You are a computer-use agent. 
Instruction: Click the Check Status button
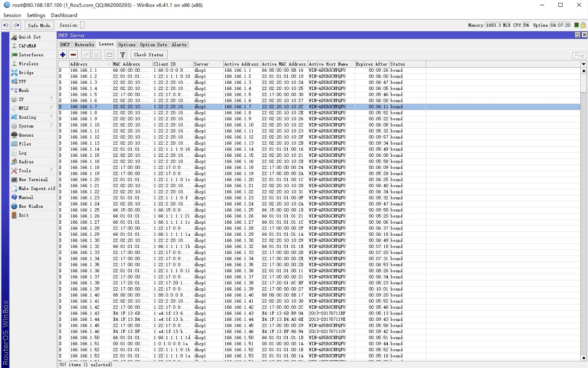(149, 55)
